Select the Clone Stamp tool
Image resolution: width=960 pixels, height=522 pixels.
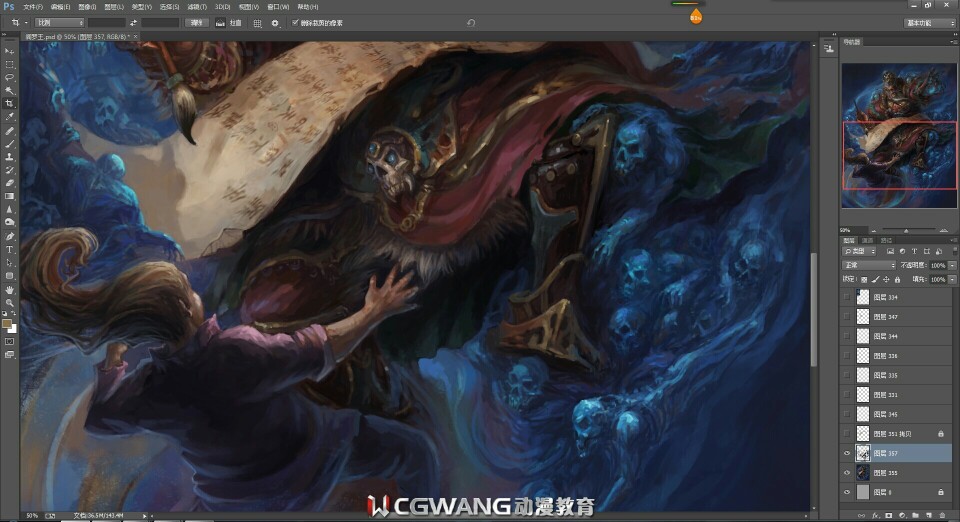click(x=9, y=157)
